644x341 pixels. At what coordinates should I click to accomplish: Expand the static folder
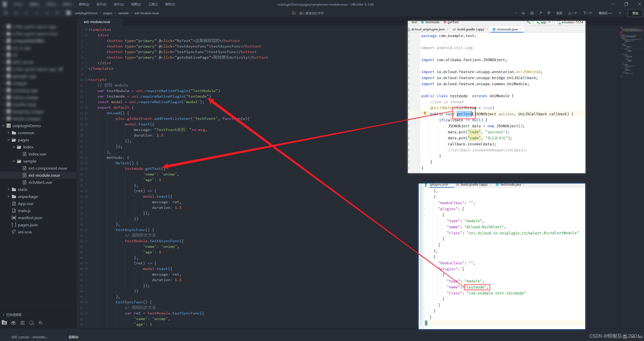click(x=8, y=189)
